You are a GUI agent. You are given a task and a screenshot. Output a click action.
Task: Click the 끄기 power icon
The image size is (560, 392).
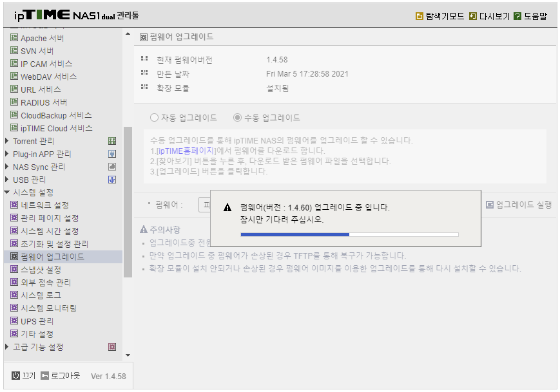15,376
